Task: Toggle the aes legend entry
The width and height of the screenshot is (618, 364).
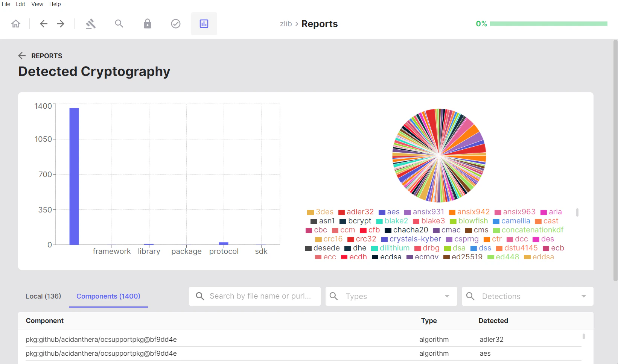Action: 389,212
